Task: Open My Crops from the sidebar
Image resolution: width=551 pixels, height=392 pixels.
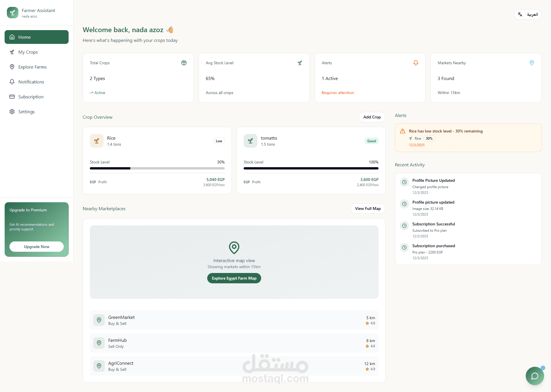Action: point(28,52)
